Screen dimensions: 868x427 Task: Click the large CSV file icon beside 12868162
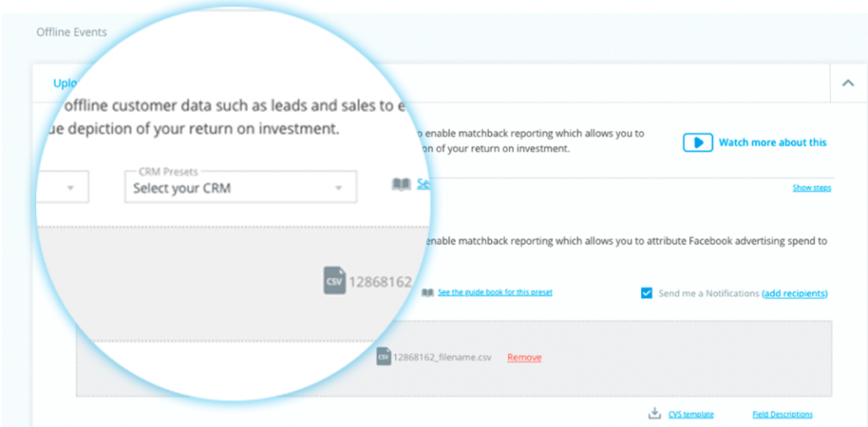[x=334, y=281]
